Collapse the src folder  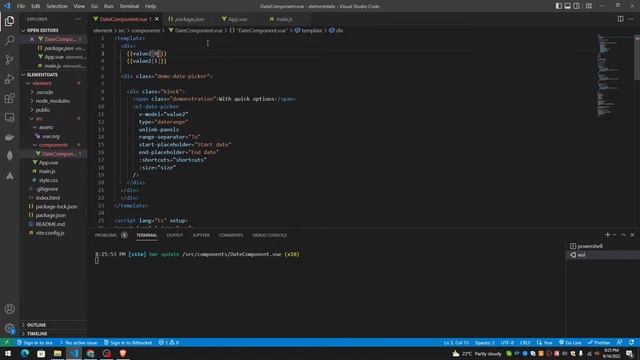pyautogui.click(x=53, y=118)
